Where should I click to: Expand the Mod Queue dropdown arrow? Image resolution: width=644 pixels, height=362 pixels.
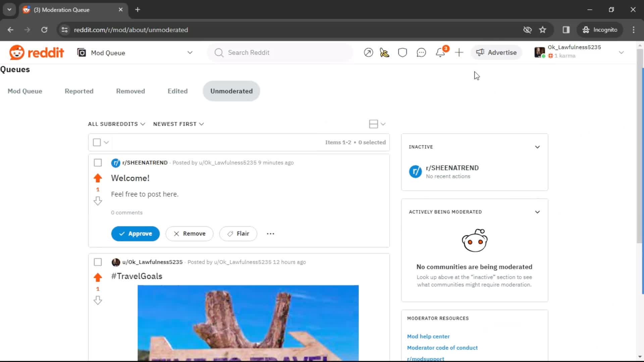[190, 53]
